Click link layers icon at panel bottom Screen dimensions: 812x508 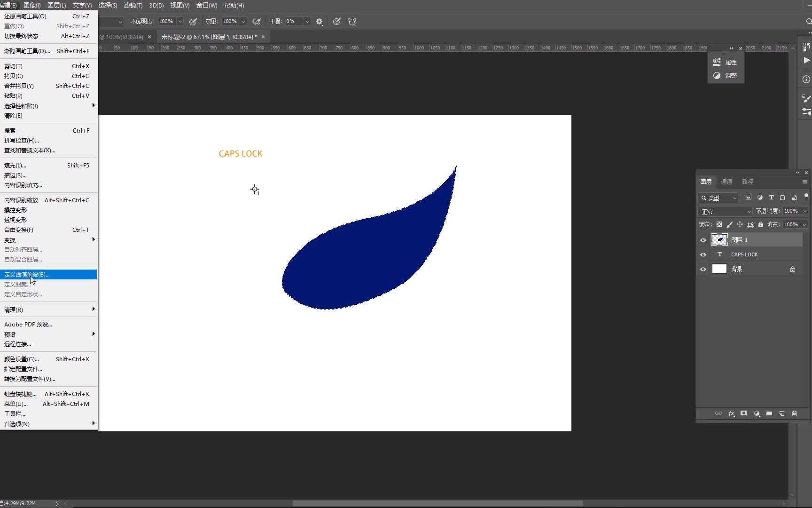click(718, 413)
